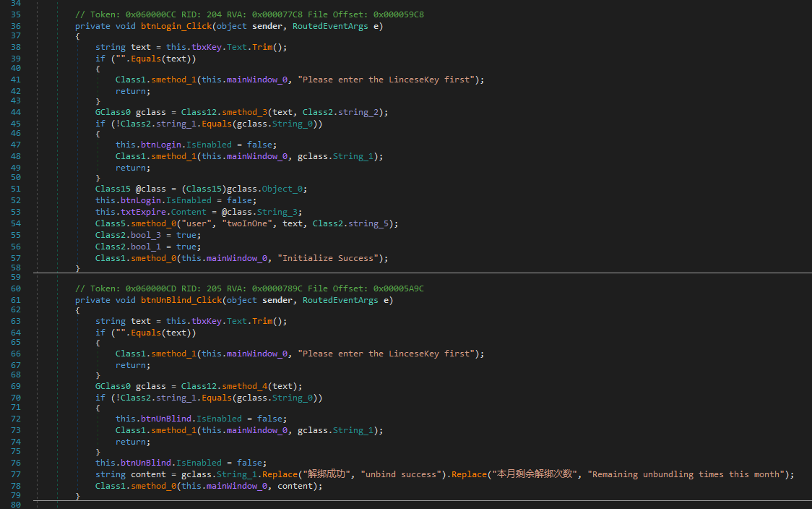Screen dimensions: 812x509
Task: Click IsEnabled on line 76
Action: coord(199,463)
